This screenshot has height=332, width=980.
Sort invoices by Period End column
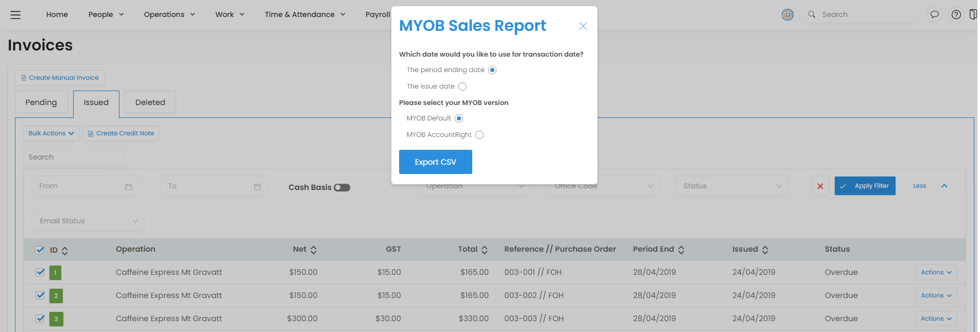pyautogui.click(x=681, y=250)
